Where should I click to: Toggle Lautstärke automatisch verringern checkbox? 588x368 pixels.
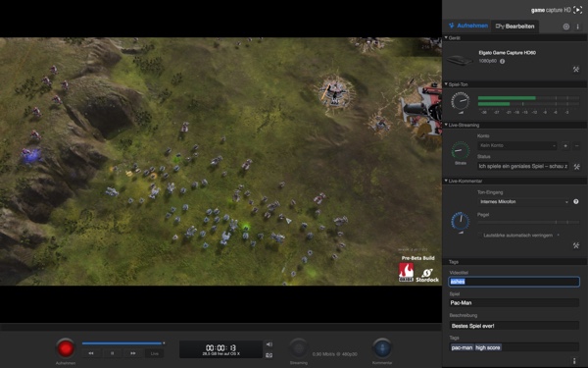pyautogui.click(x=517, y=236)
